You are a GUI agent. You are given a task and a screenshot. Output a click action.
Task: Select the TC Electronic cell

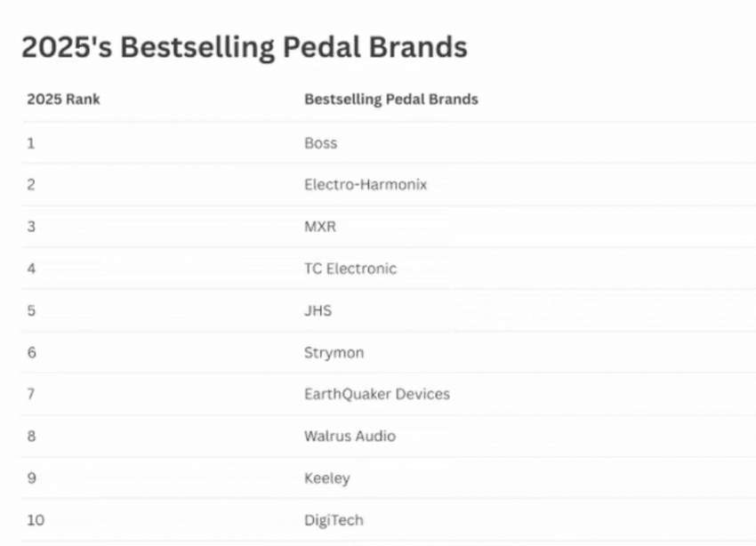[x=350, y=269]
